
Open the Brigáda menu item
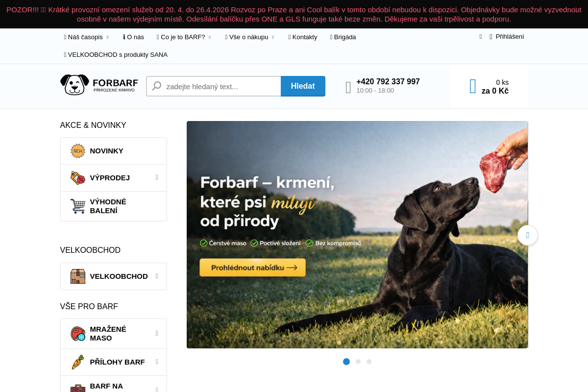[x=343, y=37]
